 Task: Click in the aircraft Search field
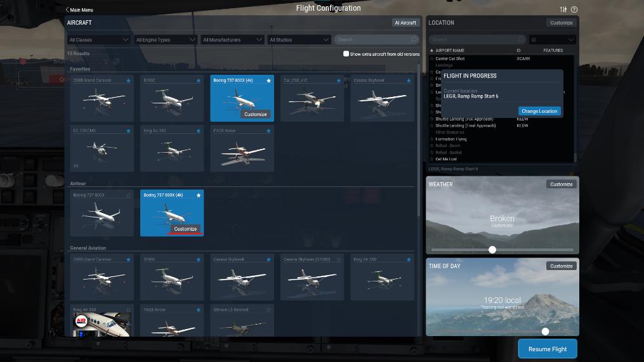(x=376, y=39)
